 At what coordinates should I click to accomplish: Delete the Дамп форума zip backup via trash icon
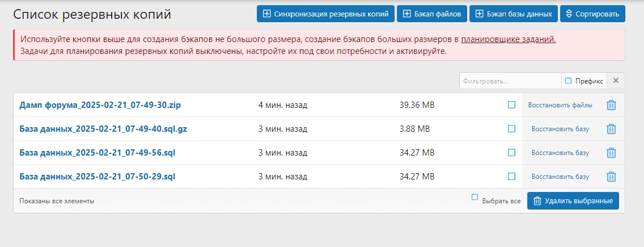point(611,105)
